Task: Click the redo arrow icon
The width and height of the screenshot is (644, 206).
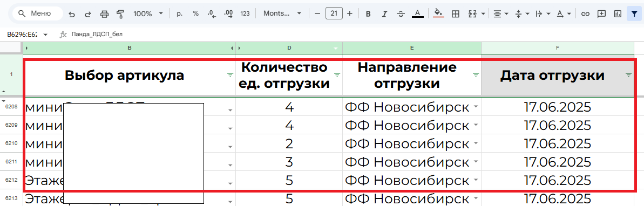Action: [x=87, y=13]
